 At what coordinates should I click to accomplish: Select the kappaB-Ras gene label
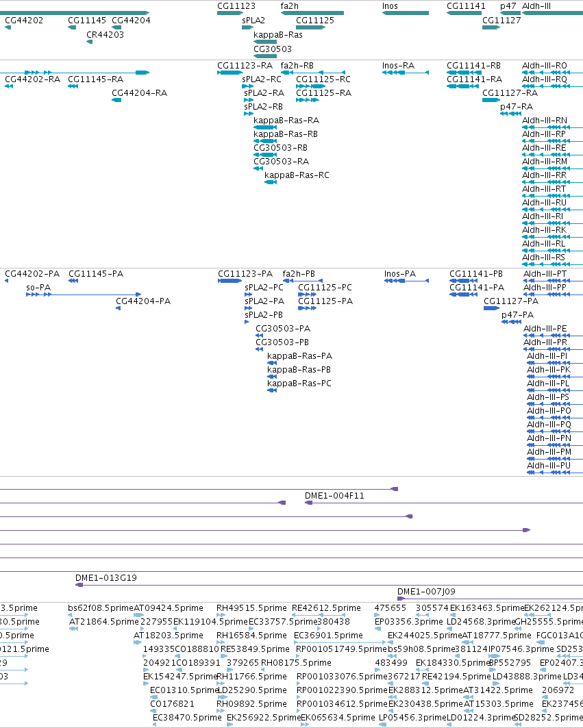(x=277, y=35)
